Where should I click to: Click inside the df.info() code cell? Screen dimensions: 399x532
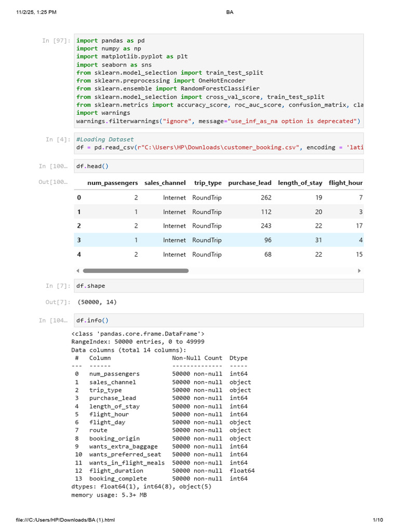point(219,320)
